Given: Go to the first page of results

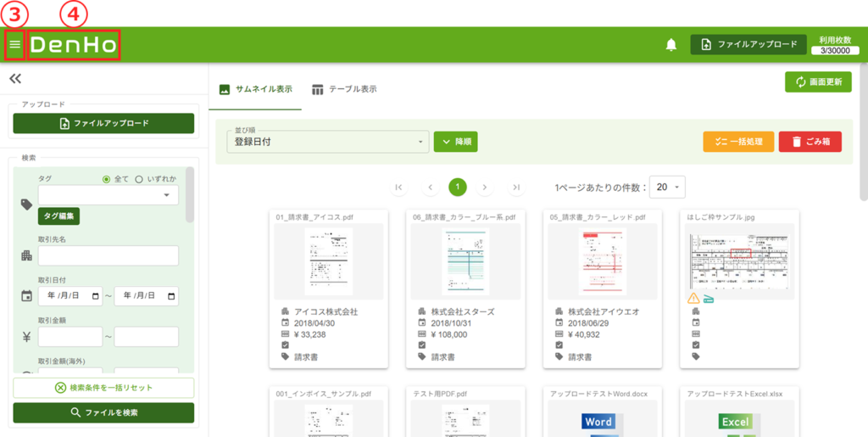Looking at the screenshot, I should click(398, 187).
